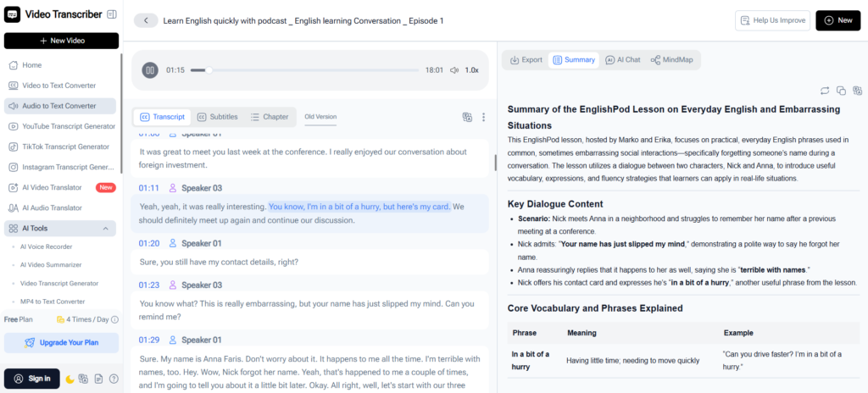Screen dimensions: 868x393
Task: Open AI Video Translator
Action: click(x=60, y=188)
